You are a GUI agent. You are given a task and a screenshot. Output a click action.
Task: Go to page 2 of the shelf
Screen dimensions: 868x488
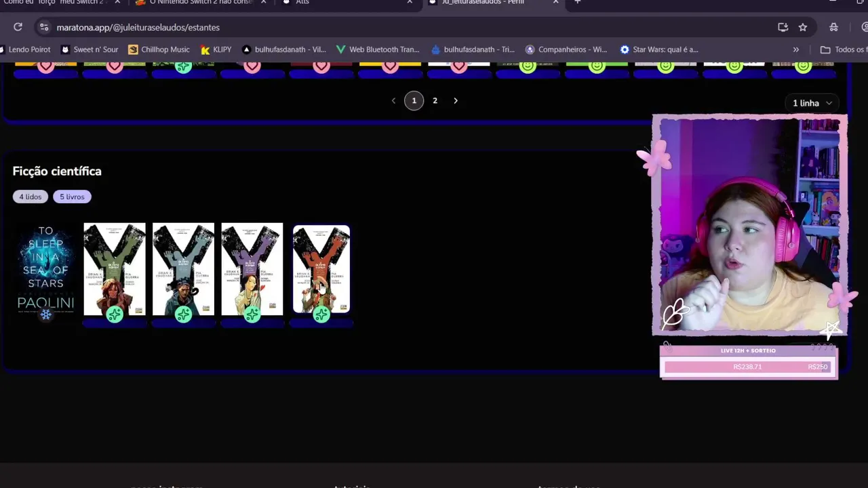[x=435, y=101]
